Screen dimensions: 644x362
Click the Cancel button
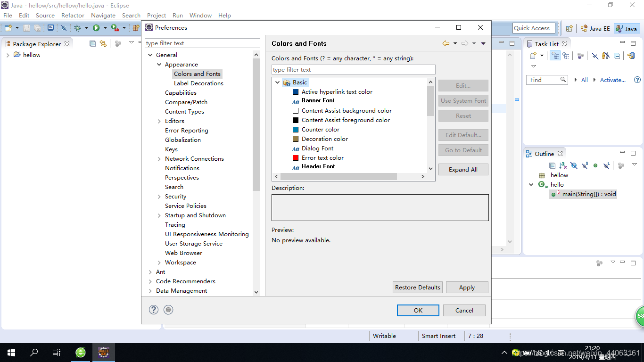(464, 310)
